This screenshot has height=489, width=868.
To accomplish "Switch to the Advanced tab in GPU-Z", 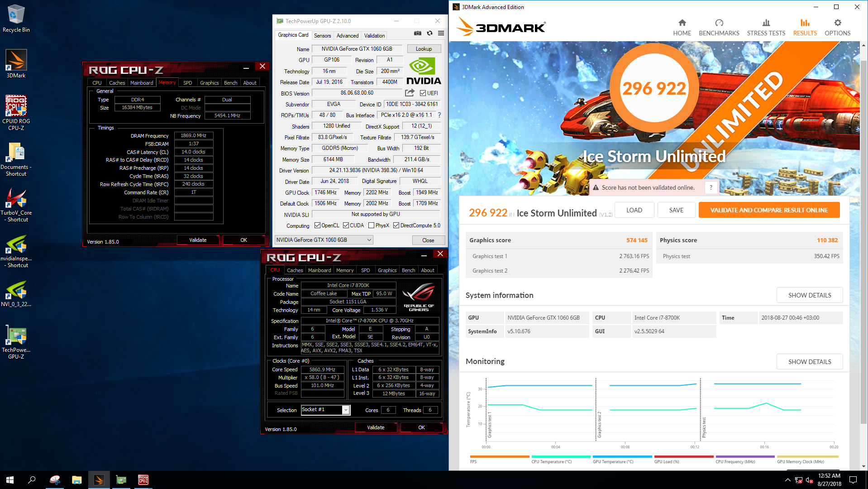I will point(347,36).
